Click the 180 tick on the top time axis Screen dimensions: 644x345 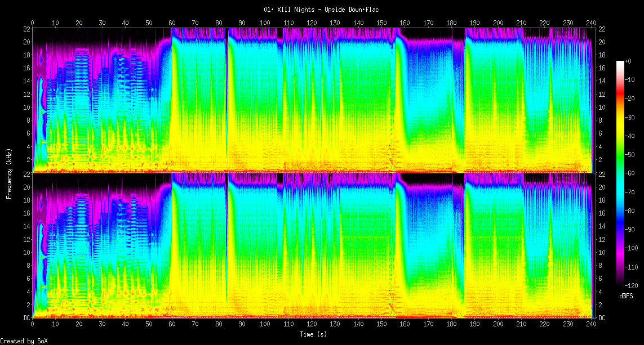451,23
